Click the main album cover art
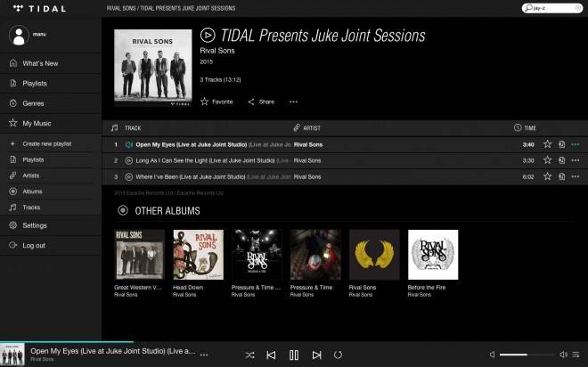 (153, 68)
